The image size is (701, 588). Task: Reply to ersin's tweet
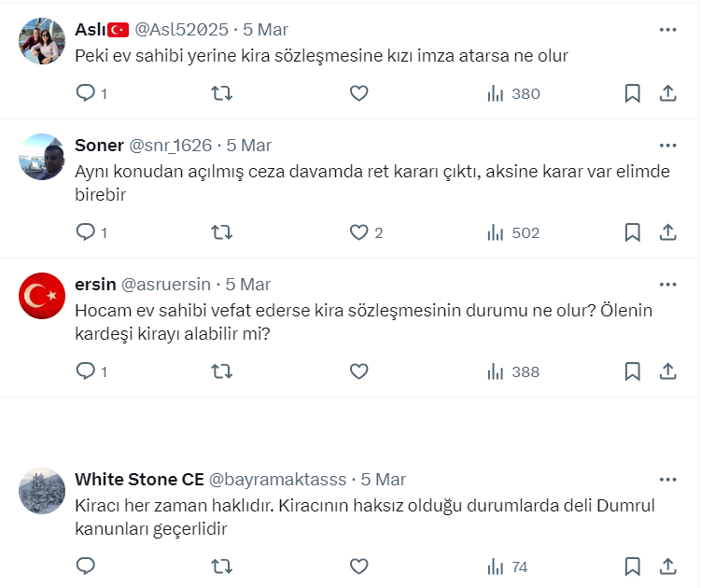[86, 371]
